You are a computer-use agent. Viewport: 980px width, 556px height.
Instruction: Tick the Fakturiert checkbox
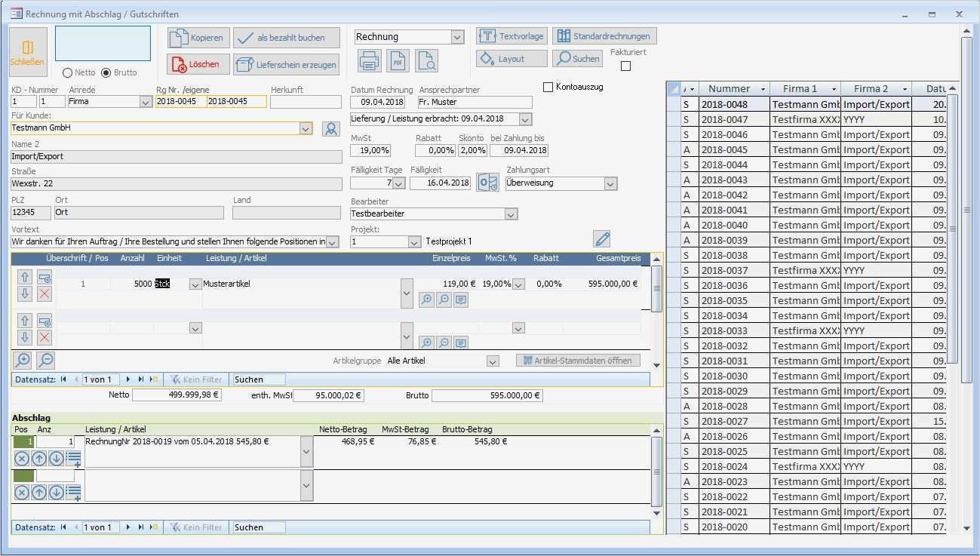[625, 66]
